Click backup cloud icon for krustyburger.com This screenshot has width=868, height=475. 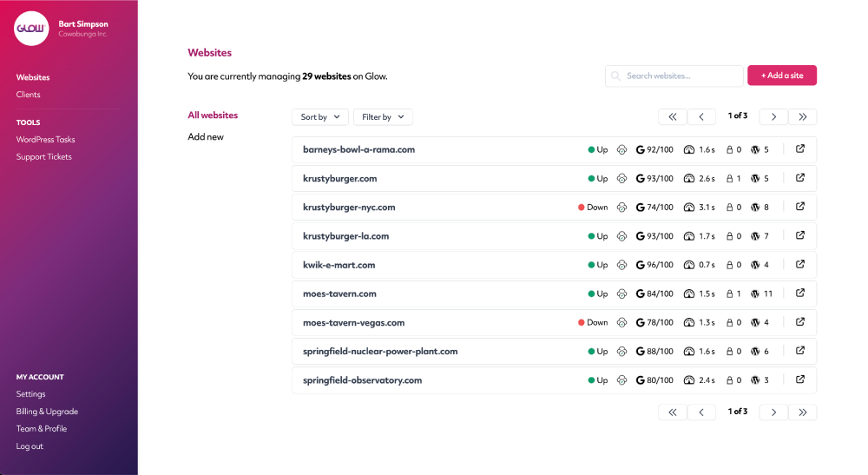(x=621, y=178)
